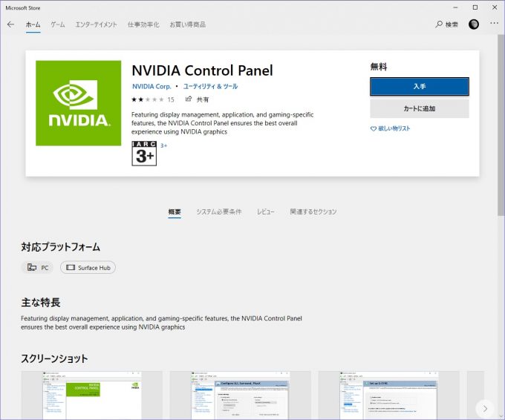Click the NVIDIA Control Panel title
Screen dimensions: 505x420
tap(202, 70)
